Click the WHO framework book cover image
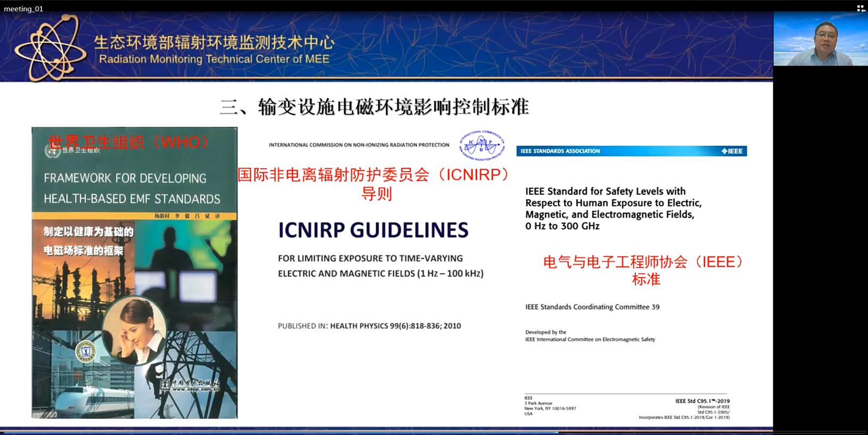868x435 pixels. [x=134, y=273]
